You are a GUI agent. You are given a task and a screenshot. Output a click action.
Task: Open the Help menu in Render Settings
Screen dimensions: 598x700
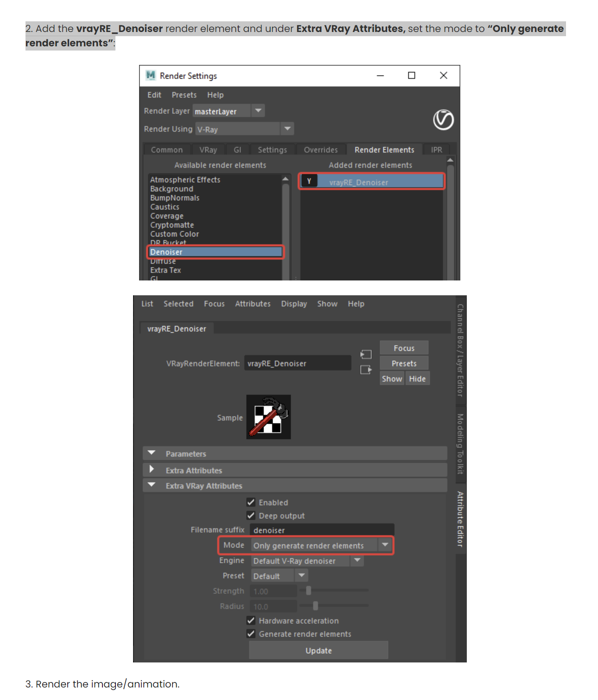pos(215,95)
